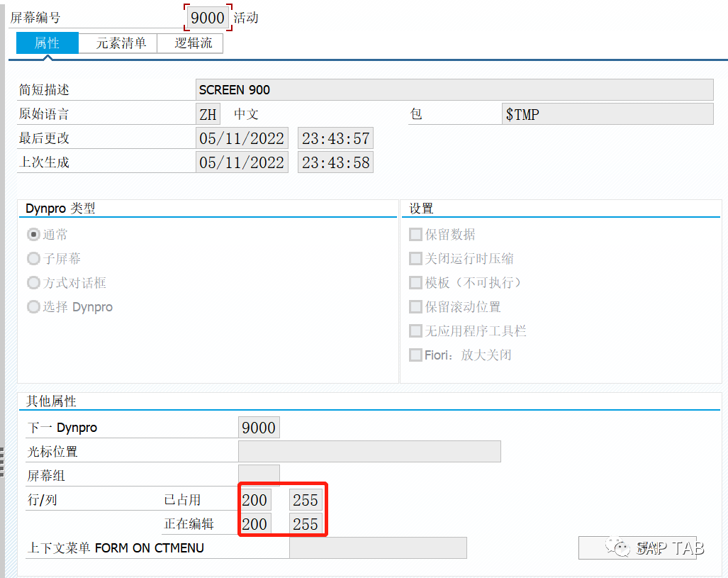Toggle the 模板（不可执行）checkbox
728x578 pixels.
tap(415, 283)
